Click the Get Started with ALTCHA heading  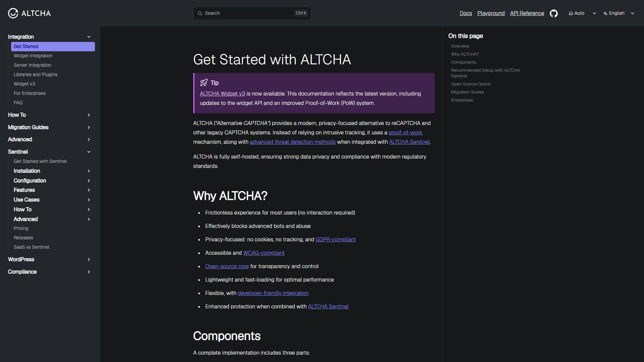click(272, 60)
